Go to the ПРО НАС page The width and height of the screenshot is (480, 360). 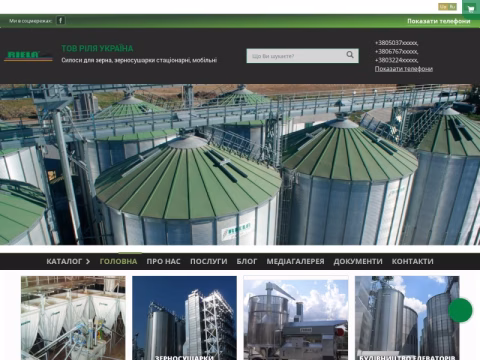point(163,261)
